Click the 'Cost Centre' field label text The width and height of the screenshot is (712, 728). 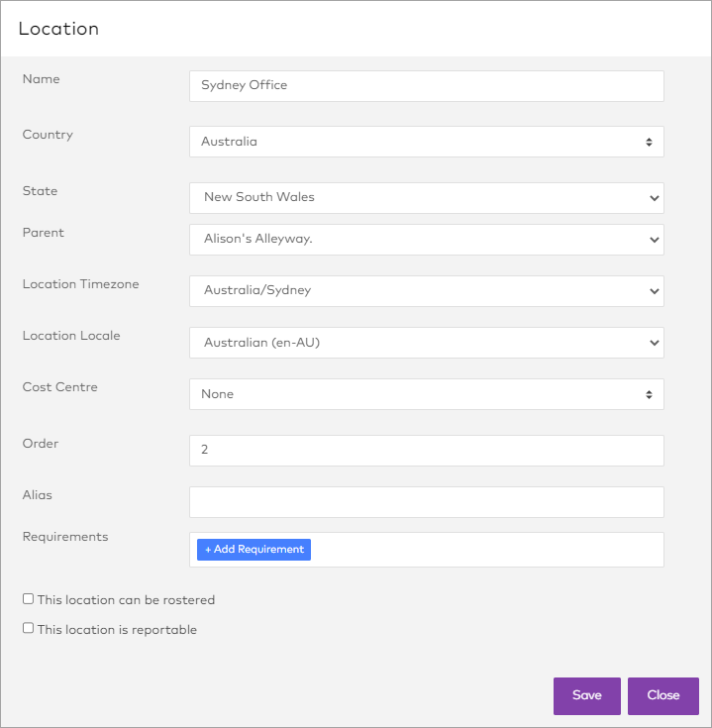point(59,387)
